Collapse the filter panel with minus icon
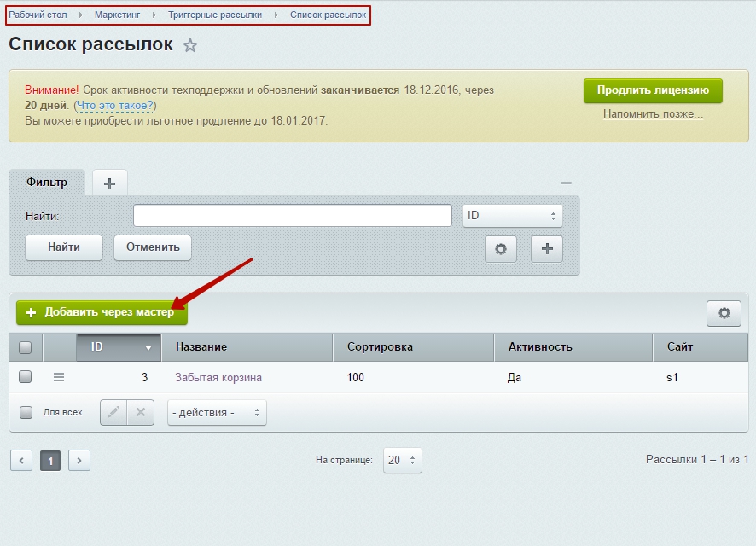The width and height of the screenshot is (756, 546). pyautogui.click(x=567, y=183)
